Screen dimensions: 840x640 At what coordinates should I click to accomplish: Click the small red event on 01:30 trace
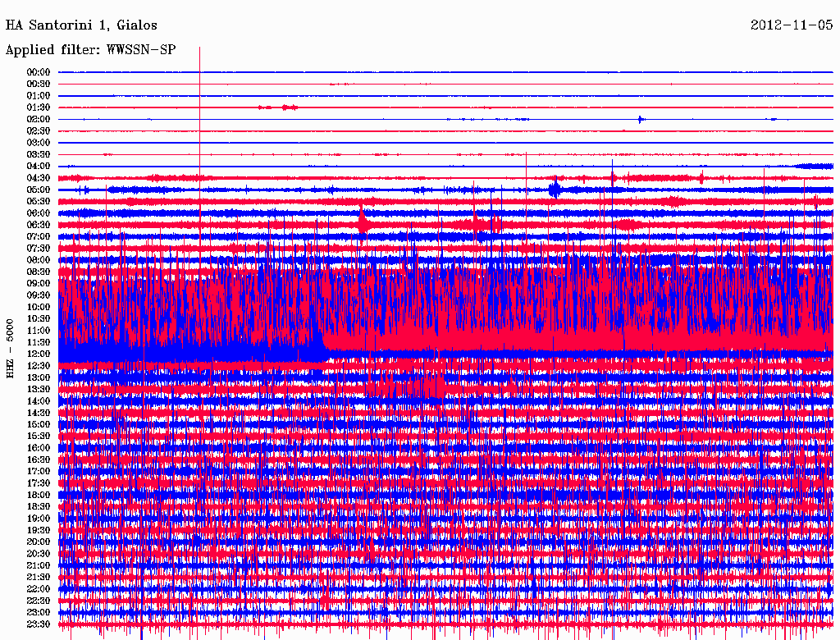(286, 107)
